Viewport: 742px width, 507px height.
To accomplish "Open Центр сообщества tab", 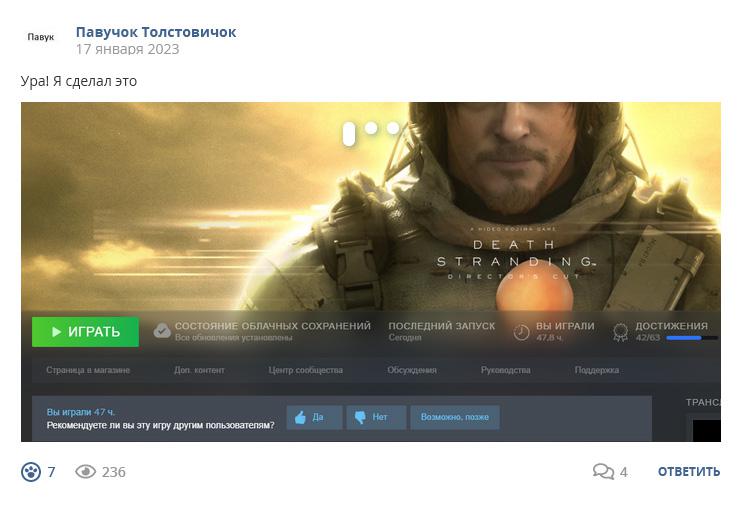I will point(306,370).
